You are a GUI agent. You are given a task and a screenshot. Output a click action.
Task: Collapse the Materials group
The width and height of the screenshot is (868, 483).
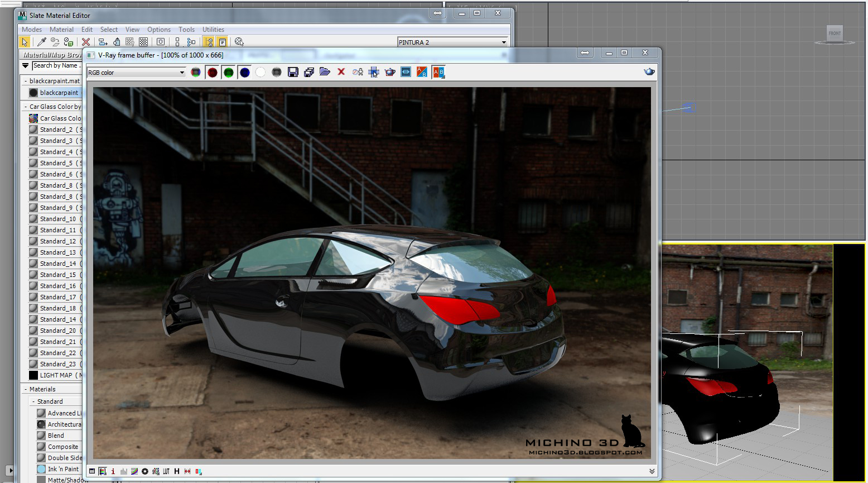[26, 389]
